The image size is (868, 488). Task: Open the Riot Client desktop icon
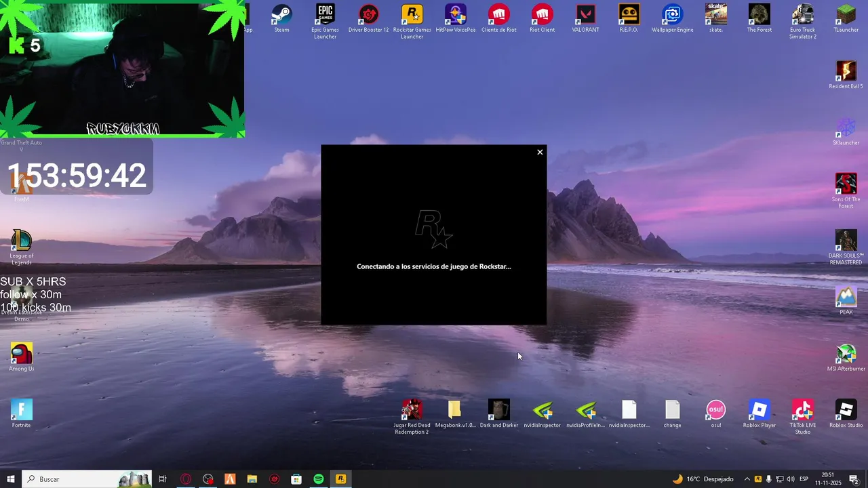[x=542, y=18]
